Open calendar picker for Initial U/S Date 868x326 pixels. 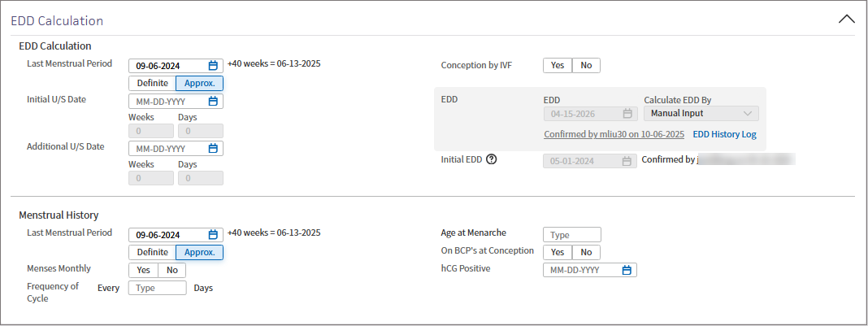coord(213,102)
